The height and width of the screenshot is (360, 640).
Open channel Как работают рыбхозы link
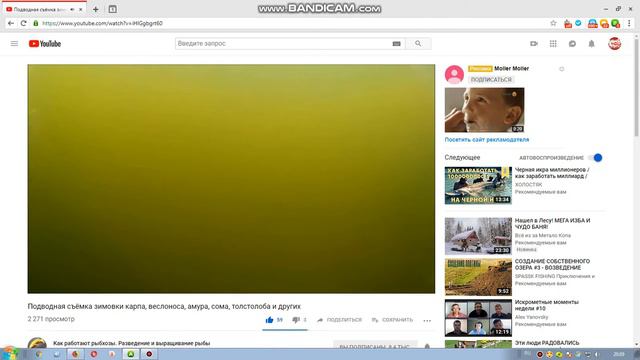131,343
